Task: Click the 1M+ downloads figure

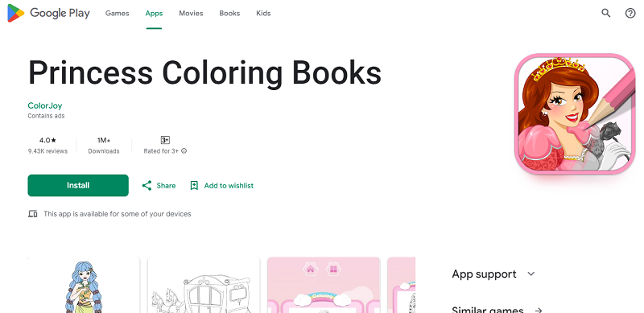Action: pyautogui.click(x=104, y=140)
